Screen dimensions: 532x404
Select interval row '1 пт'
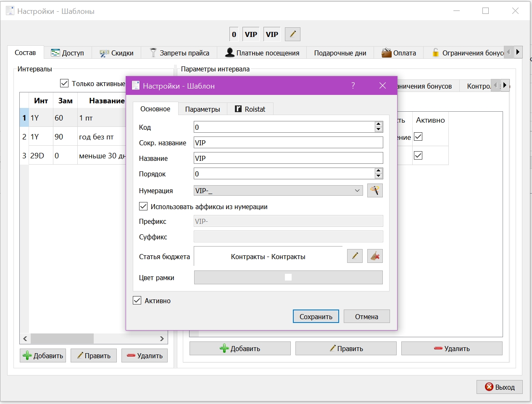click(74, 118)
